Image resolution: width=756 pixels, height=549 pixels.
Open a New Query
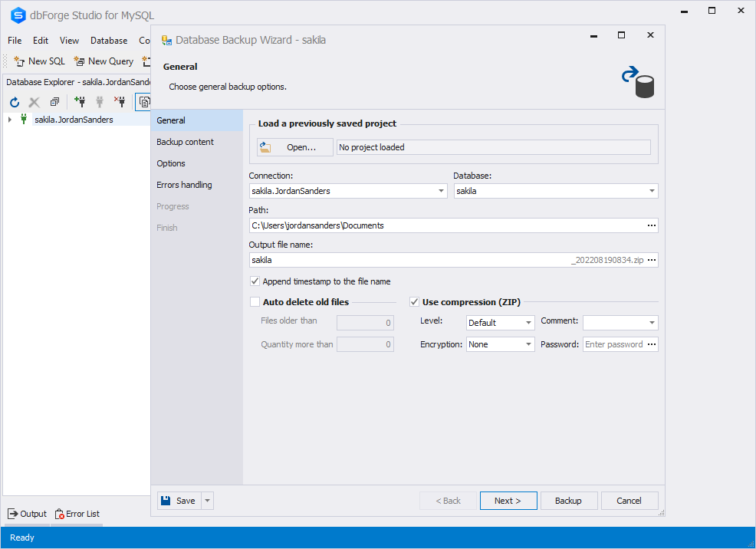[x=104, y=61]
